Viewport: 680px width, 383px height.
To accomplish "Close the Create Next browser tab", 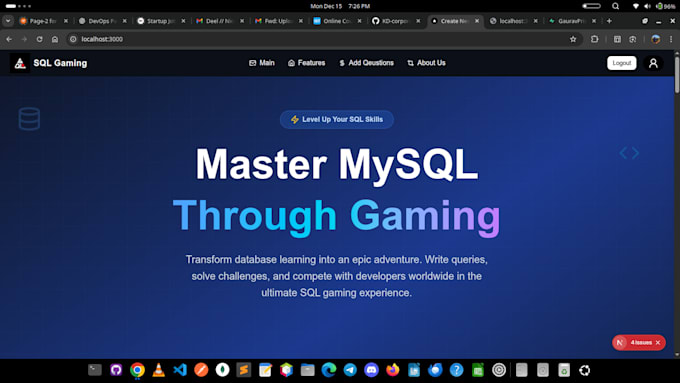I will click(x=477, y=21).
